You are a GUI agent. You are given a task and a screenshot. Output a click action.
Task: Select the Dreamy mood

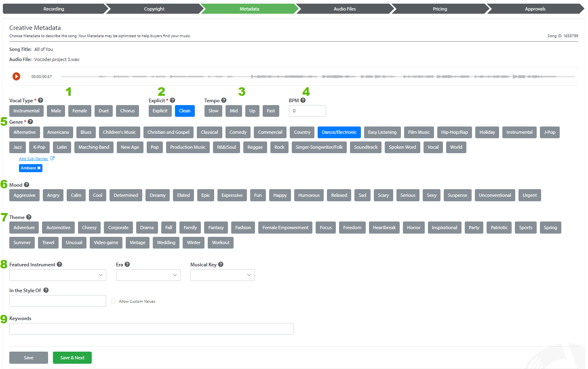pos(158,195)
